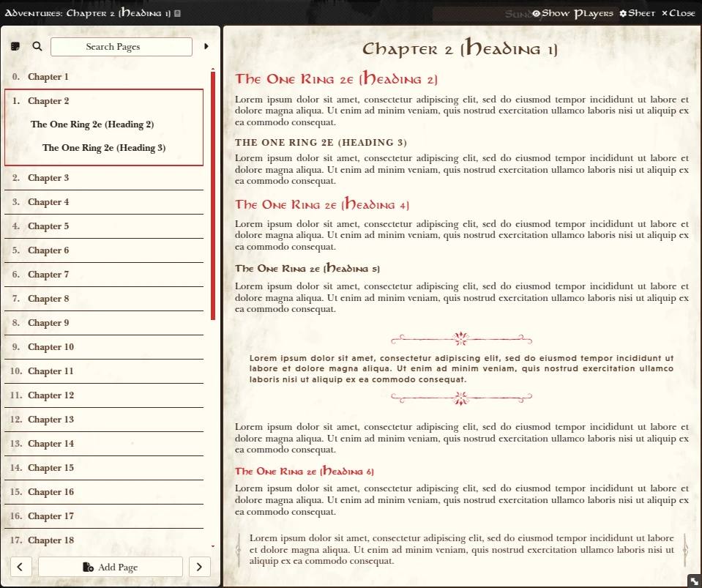The width and height of the screenshot is (702, 588).
Task: Open Chapter 10 page
Action: point(104,347)
